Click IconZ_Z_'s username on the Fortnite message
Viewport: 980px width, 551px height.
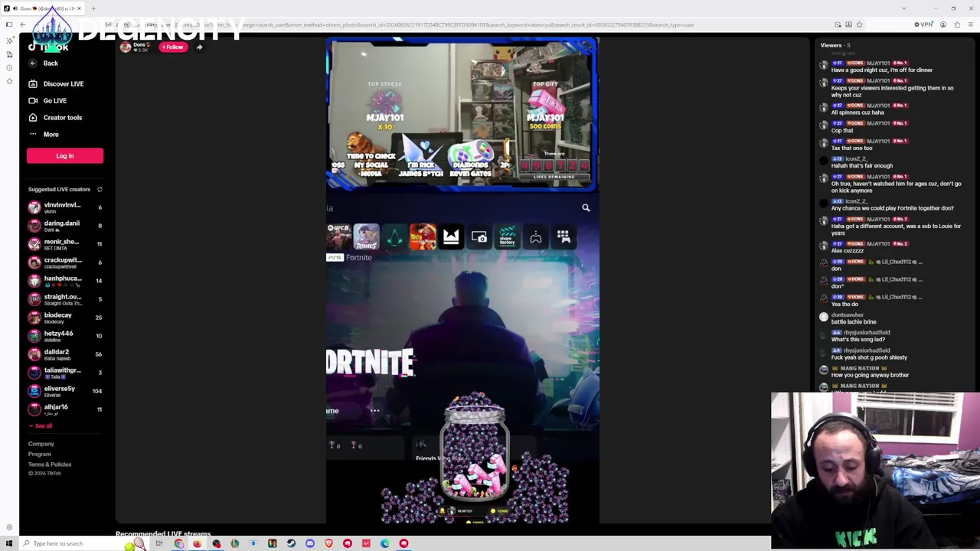pyautogui.click(x=856, y=201)
